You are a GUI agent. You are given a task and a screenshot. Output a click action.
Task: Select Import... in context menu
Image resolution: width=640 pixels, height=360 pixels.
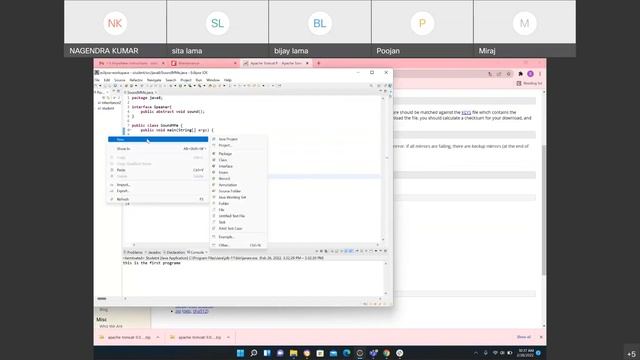(158, 185)
